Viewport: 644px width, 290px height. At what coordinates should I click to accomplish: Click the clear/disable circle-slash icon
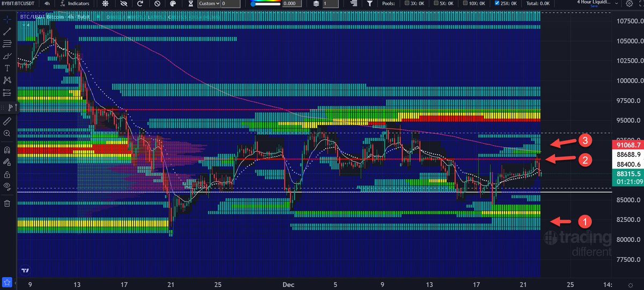point(157,4)
